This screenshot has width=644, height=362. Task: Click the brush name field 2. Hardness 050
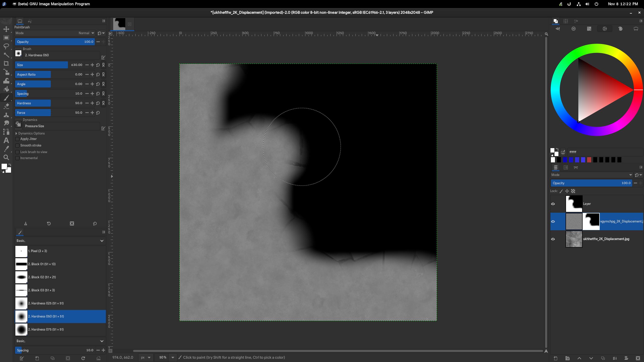[61, 55]
